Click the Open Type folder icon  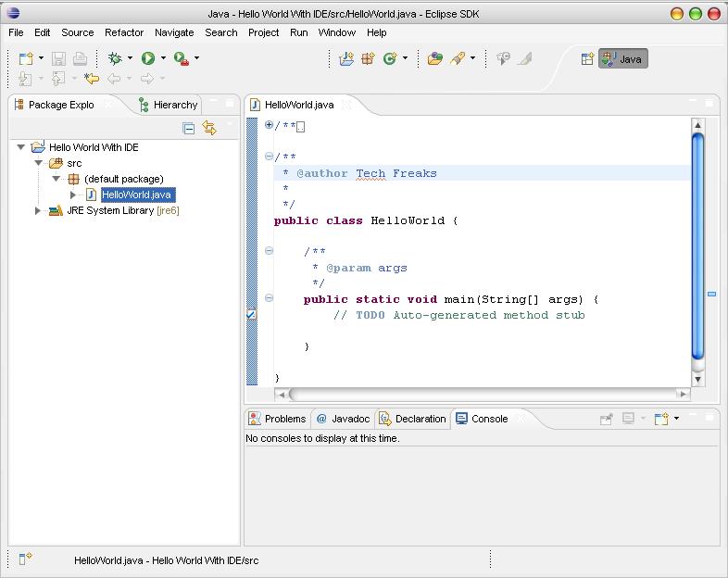coord(435,58)
